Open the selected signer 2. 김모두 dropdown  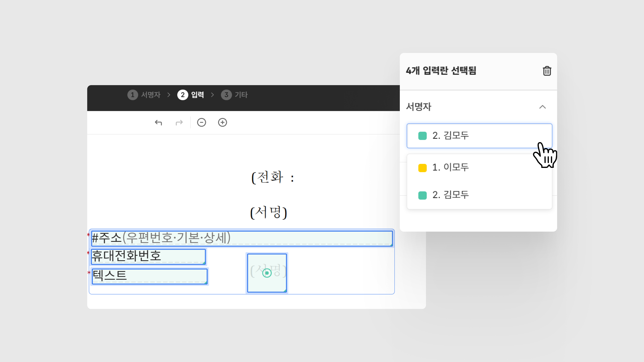pos(479,136)
